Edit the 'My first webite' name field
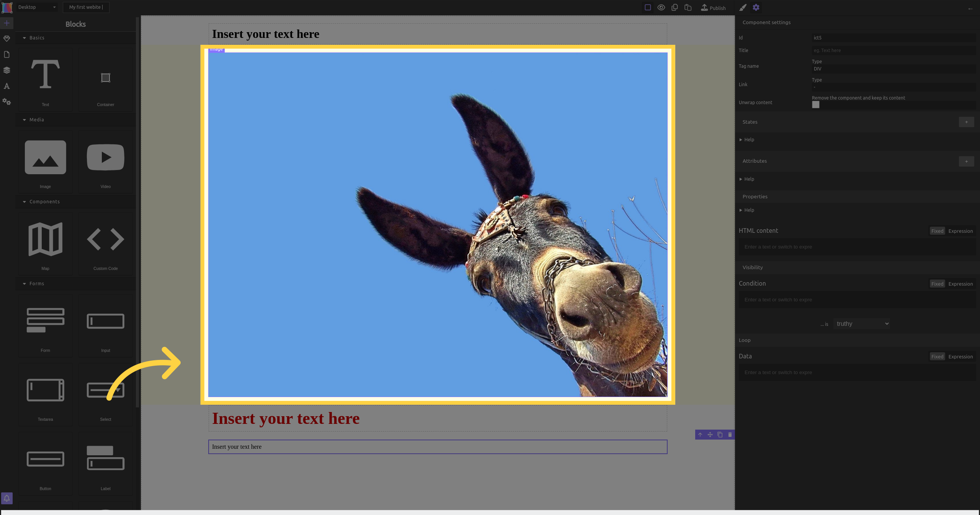The width and height of the screenshot is (980, 515). (x=86, y=7)
